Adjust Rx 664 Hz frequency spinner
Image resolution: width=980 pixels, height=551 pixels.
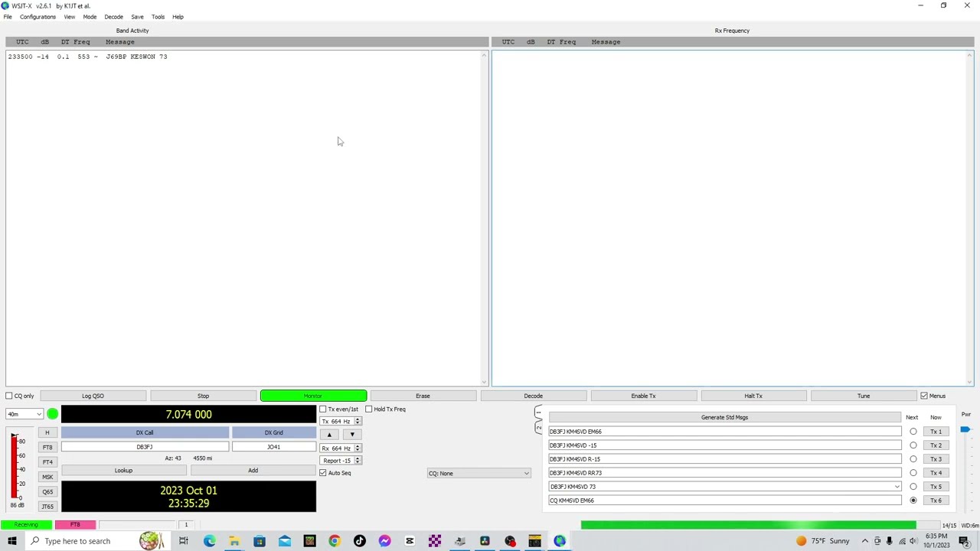tap(341, 448)
